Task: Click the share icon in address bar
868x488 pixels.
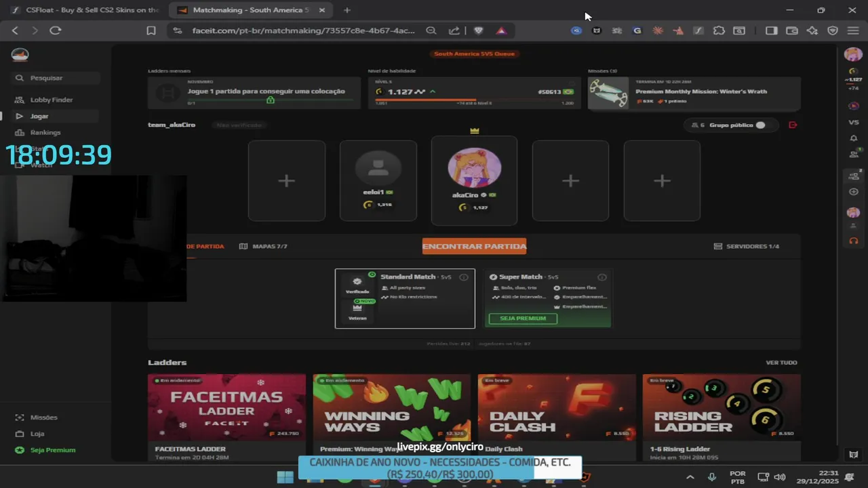Action: click(x=454, y=30)
